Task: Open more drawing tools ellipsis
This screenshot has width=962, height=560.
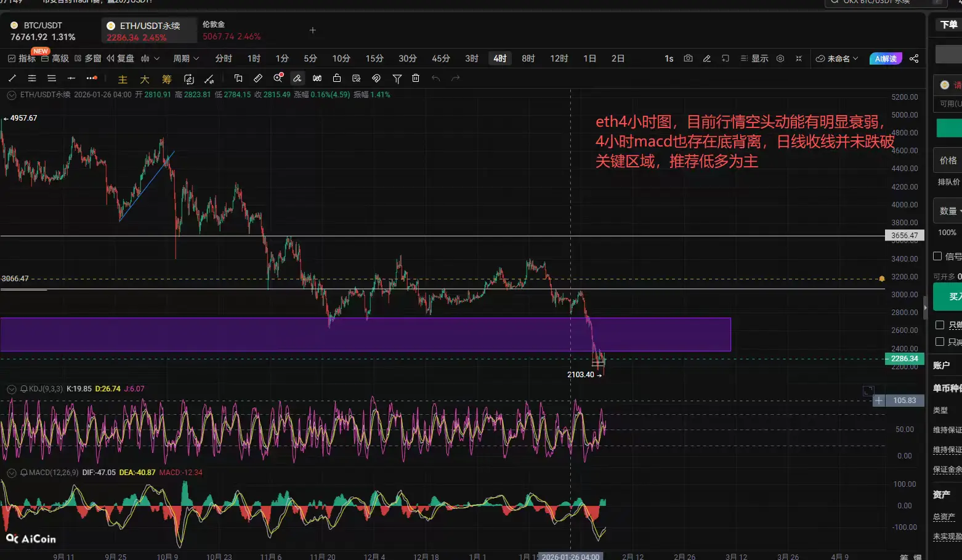Action: click(x=92, y=78)
